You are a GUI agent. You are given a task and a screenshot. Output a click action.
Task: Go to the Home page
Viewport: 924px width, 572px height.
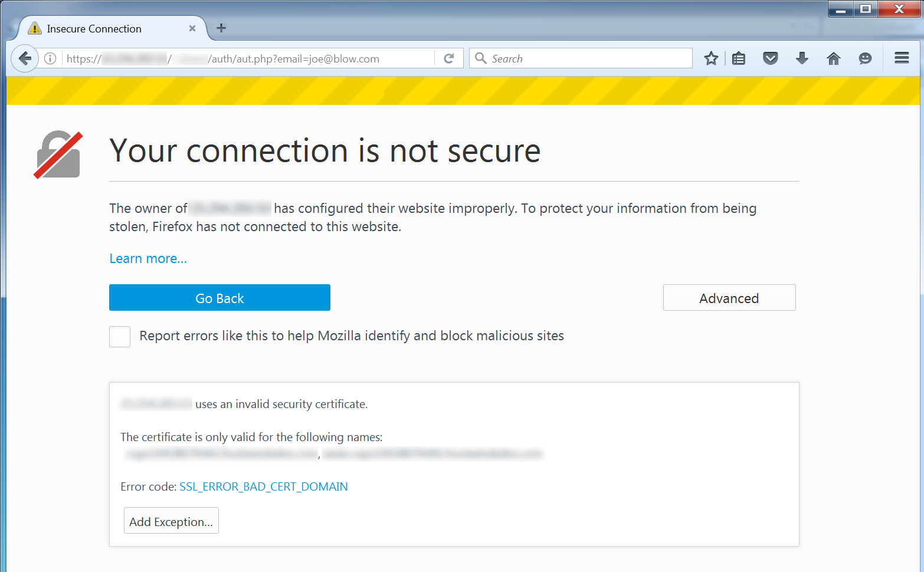tap(833, 58)
